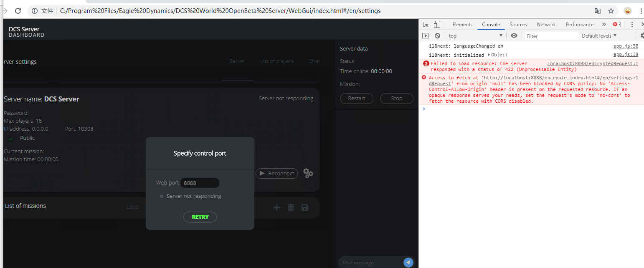Activate DevTools inspect element icon
This screenshot has width=644, height=268.
click(426, 24)
